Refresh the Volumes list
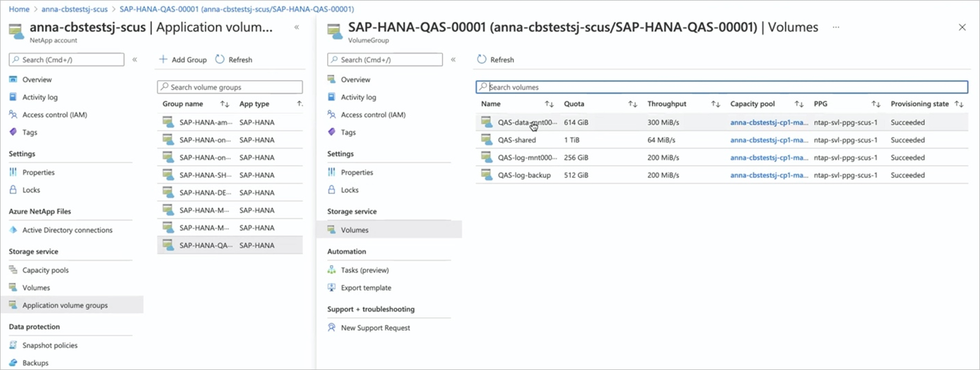 click(x=496, y=60)
